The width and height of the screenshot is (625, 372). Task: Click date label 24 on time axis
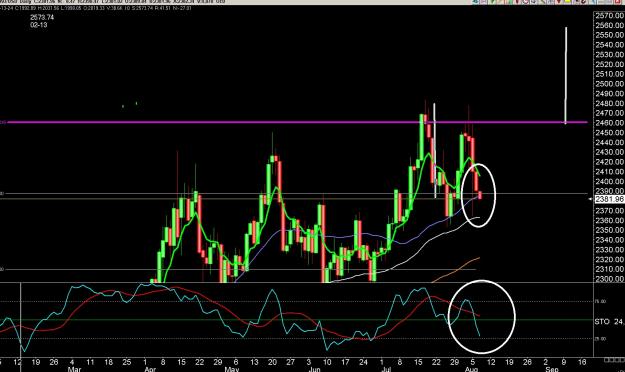tap(364, 362)
